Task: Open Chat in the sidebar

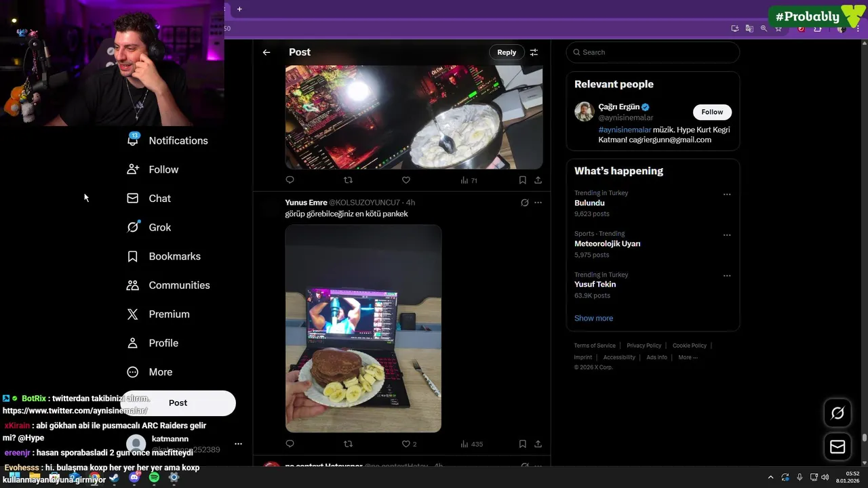Action: tap(149, 199)
